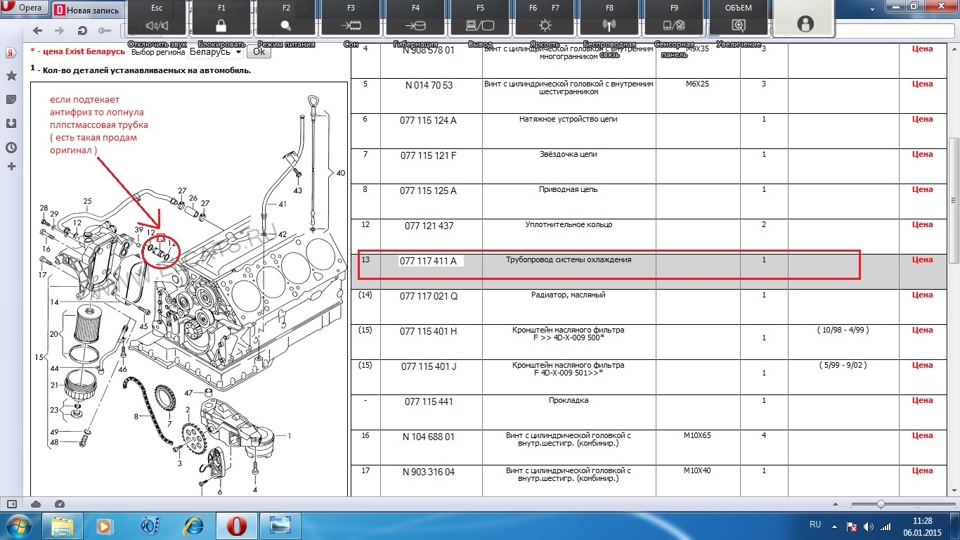Image resolution: width=960 pixels, height=540 pixels.
Task: Click the Цена link for part 077 115 441
Action: click(922, 401)
